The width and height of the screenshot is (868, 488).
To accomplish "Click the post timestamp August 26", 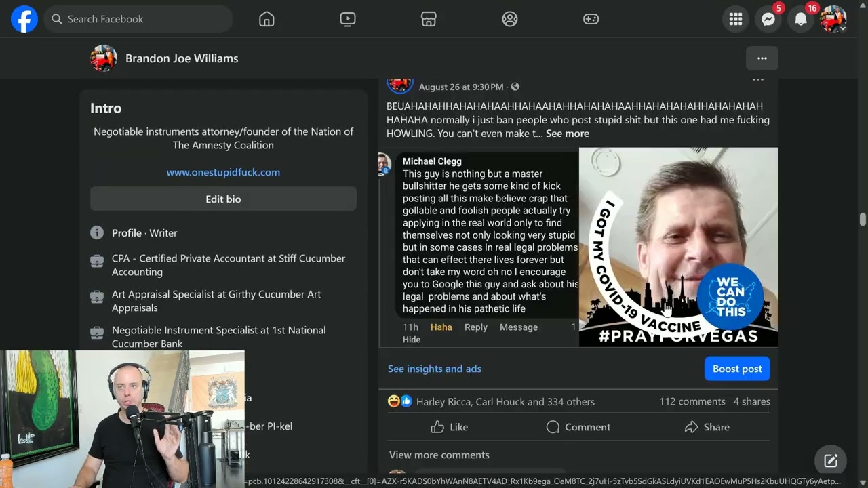I will (461, 87).
